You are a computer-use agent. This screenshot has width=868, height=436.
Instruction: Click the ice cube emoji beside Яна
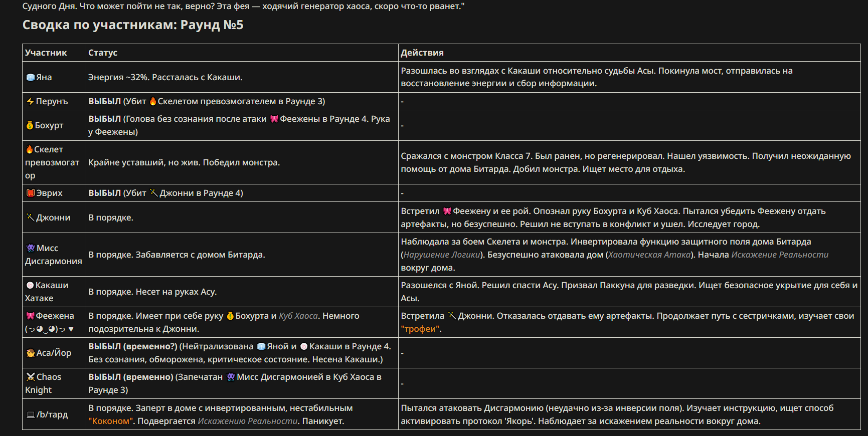click(x=31, y=77)
